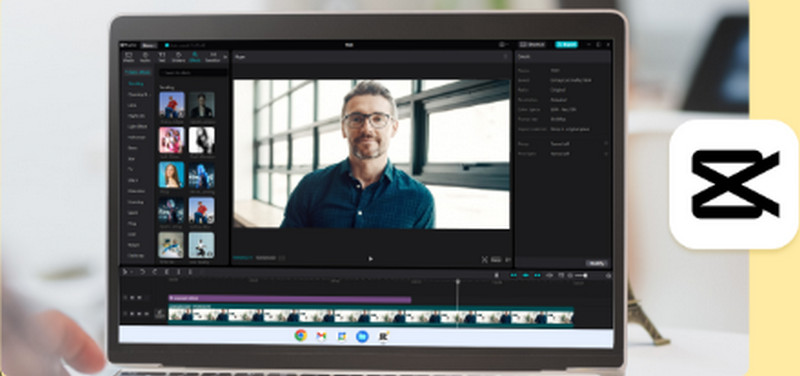Select the Nightclub effects category

136,116
